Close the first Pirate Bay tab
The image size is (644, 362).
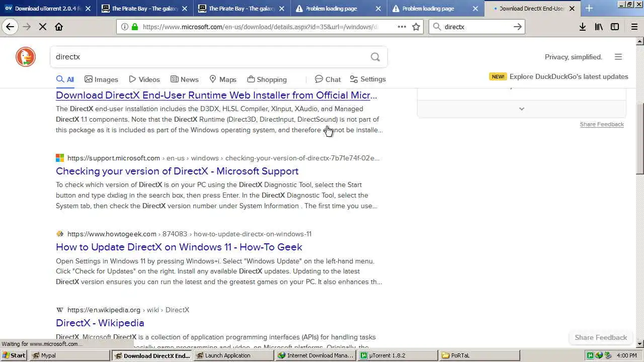click(185, 9)
